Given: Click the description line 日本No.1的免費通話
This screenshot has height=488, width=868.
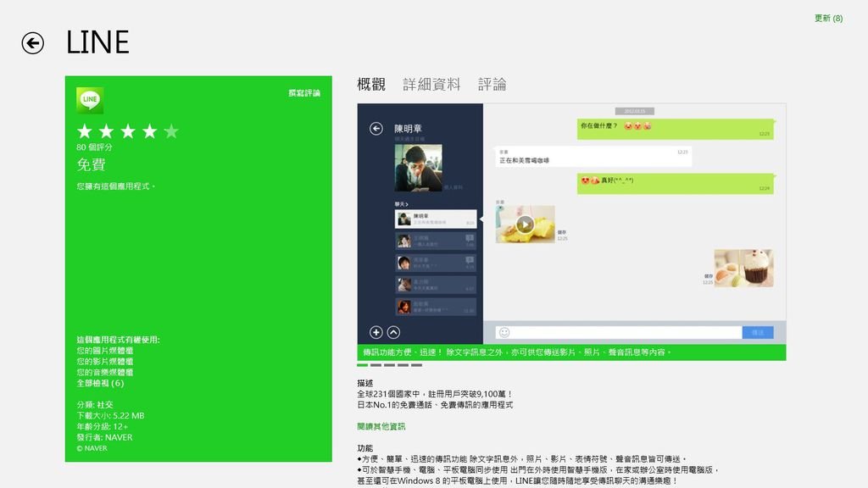Looking at the screenshot, I should (435, 405).
